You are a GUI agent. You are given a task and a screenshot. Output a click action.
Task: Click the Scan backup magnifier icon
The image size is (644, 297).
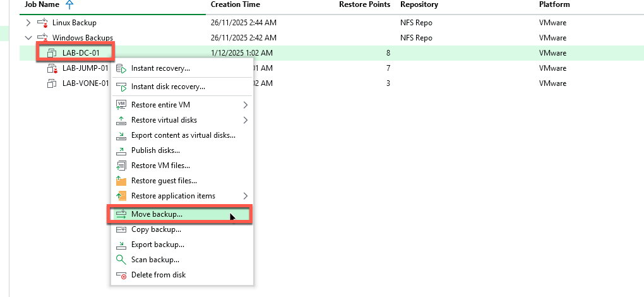pyautogui.click(x=121, y=260)
